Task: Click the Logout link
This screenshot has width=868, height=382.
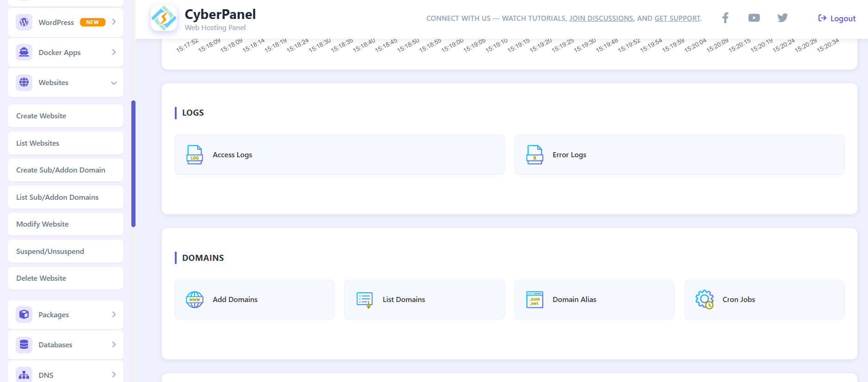Action: click(837, 18)
